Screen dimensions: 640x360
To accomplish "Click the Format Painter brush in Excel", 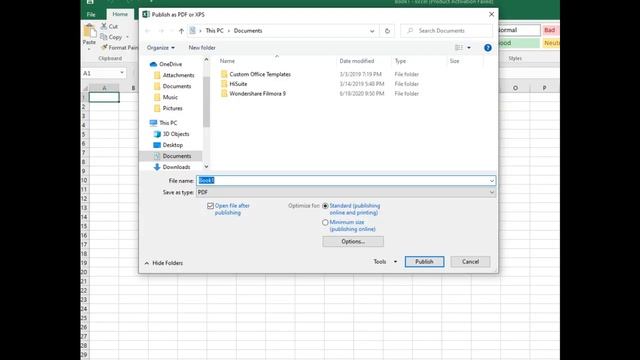I will pos(104,48).
